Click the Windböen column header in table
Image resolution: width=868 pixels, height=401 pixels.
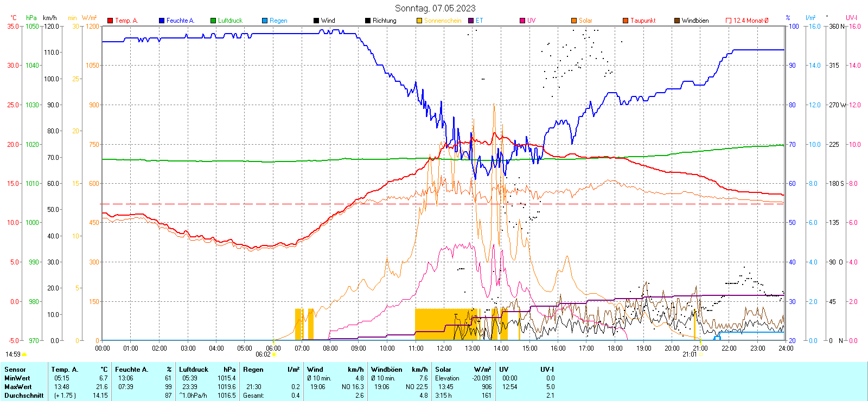click(x=387, y=370)
